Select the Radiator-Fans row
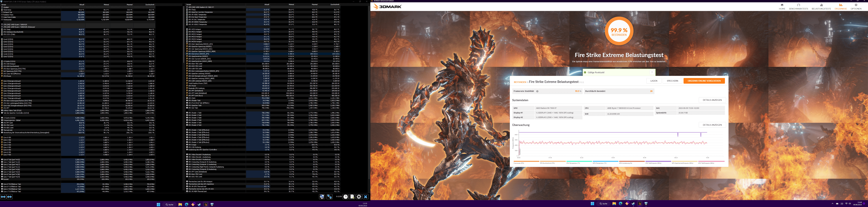The width and height of the screenshot is (868, 207). (x=78, y=15)
